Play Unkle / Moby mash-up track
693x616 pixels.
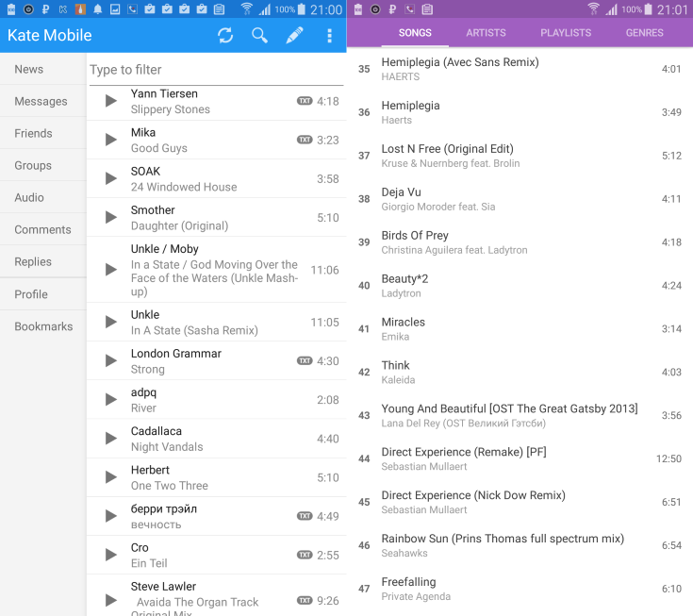111,270
